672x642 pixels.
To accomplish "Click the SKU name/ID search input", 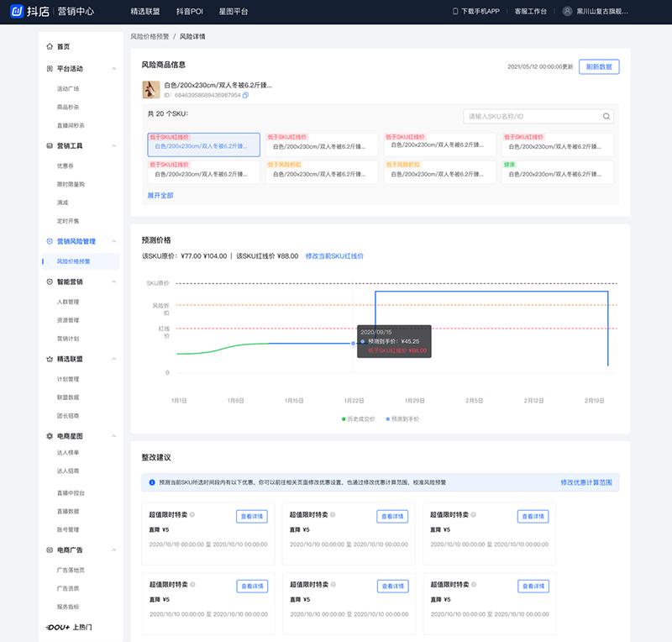I will tap(532, 117).
